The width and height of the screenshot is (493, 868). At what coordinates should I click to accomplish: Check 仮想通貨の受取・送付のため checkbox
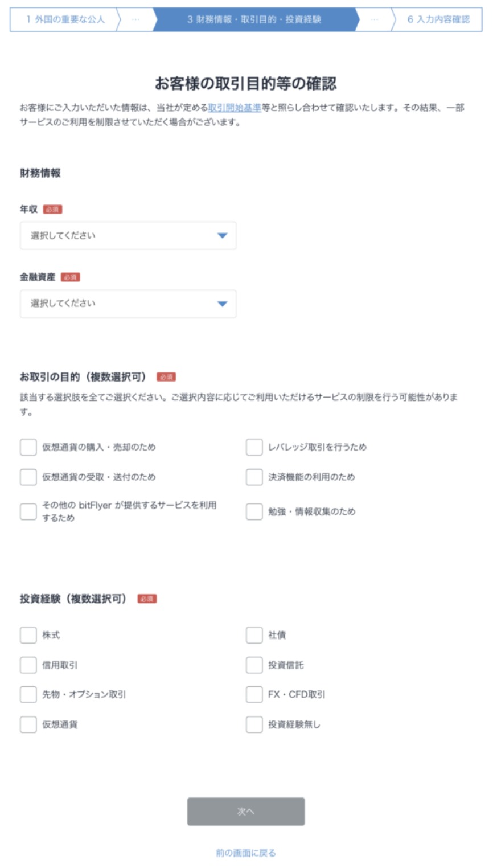coord(27,477)
